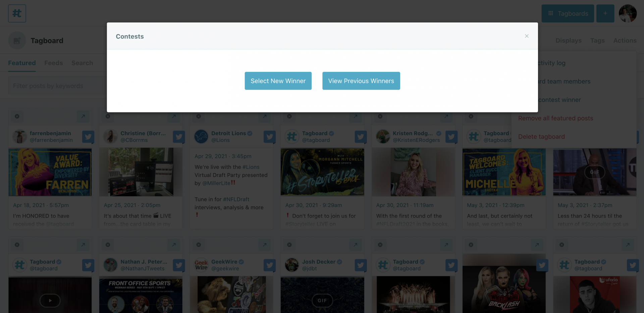Switch to the Search tab
Screen dimensions: 644x313
click(82, 63)
